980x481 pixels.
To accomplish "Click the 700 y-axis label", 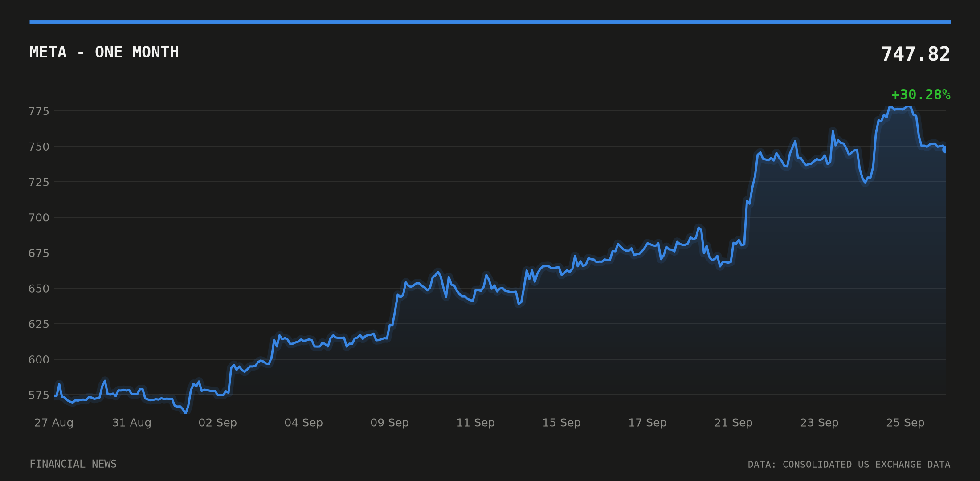I will pos(39,217).
